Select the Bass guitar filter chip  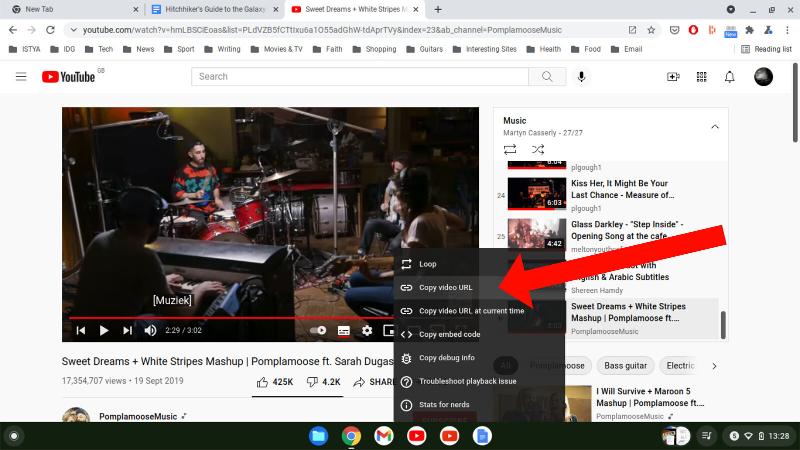[625, 366]
